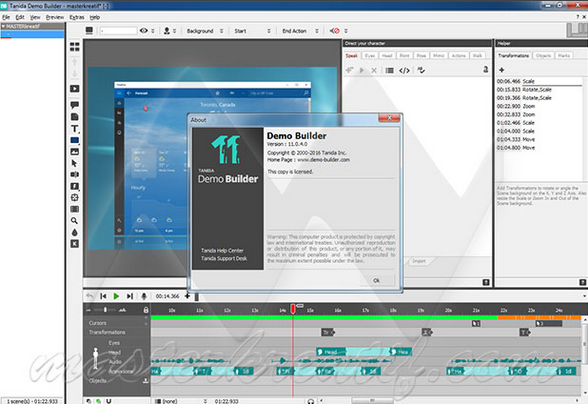Click the code brackets icon in character panel
This screenshot has height=404, width=588.
coord(404,71)
